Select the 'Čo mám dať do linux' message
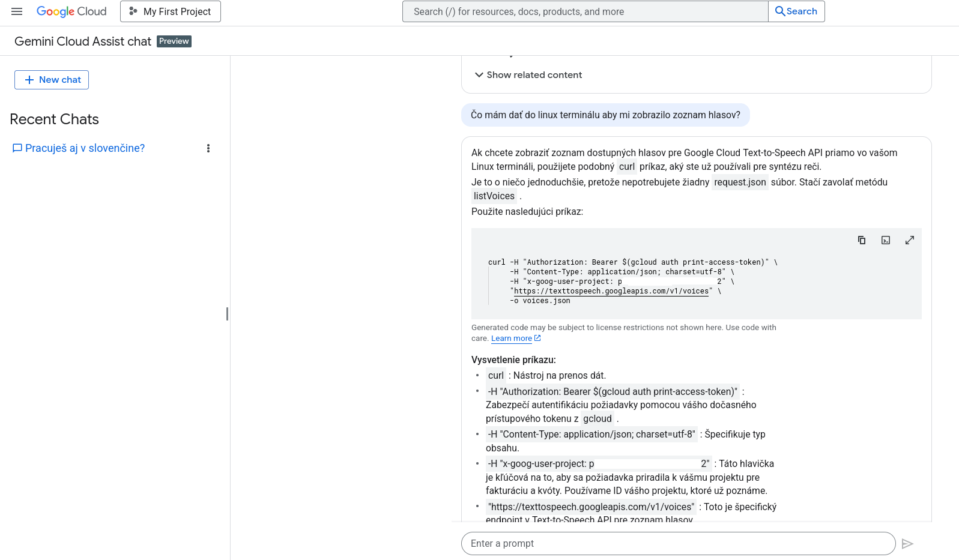 [x=605, y=115]
